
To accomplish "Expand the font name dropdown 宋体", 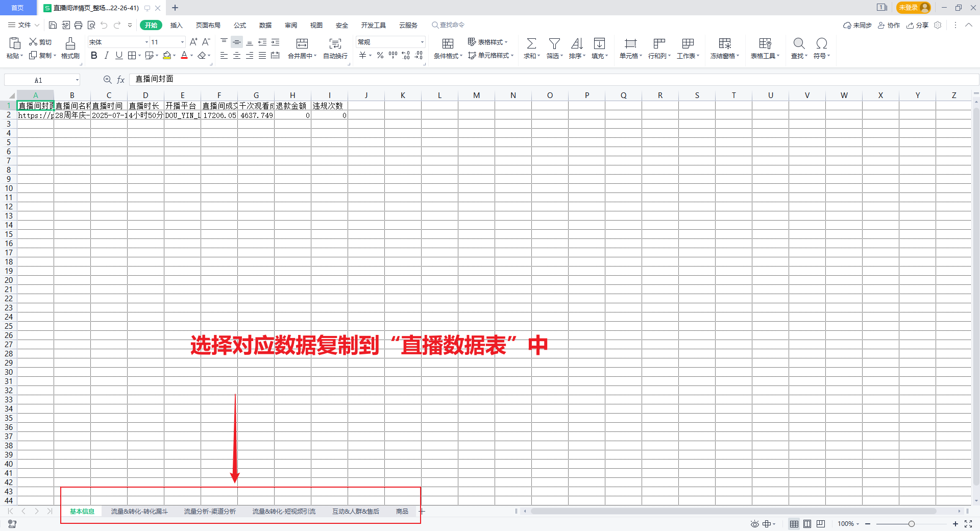I will click(146, 42).
